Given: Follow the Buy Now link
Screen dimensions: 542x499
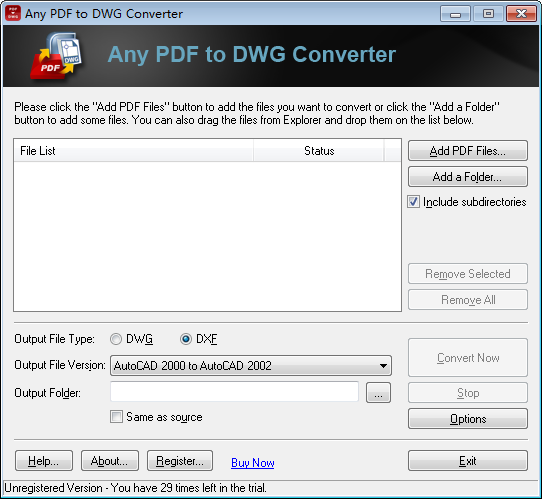Looking at the screenshot, I should (253, 463).
